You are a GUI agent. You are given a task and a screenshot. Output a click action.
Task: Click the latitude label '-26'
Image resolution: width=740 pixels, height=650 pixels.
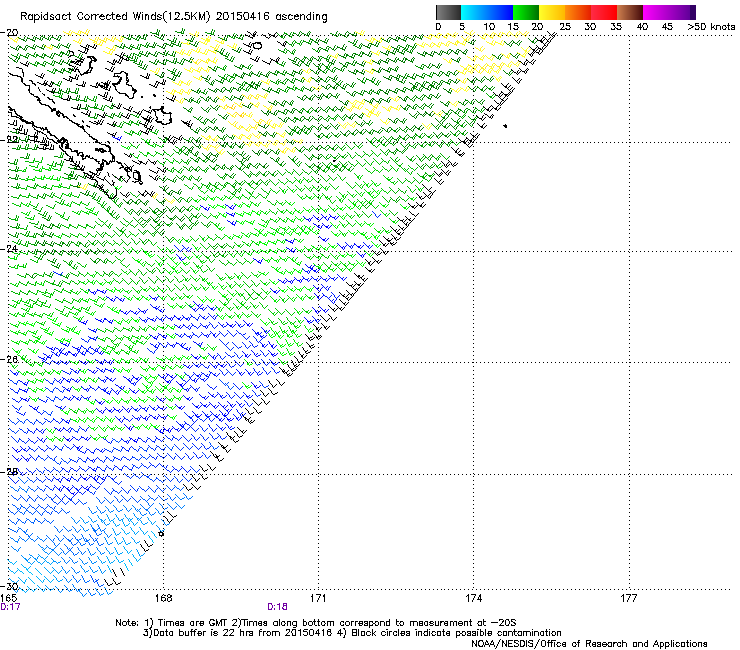coord(9,359)
